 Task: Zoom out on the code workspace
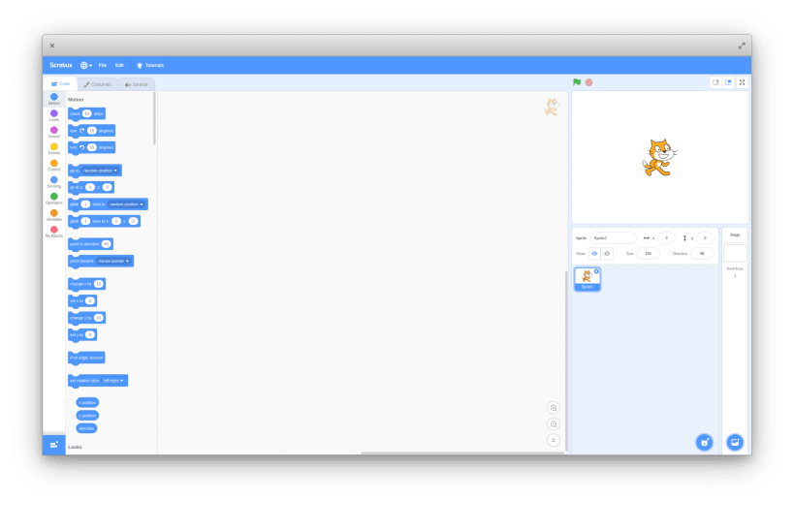[x=554, y=424]
